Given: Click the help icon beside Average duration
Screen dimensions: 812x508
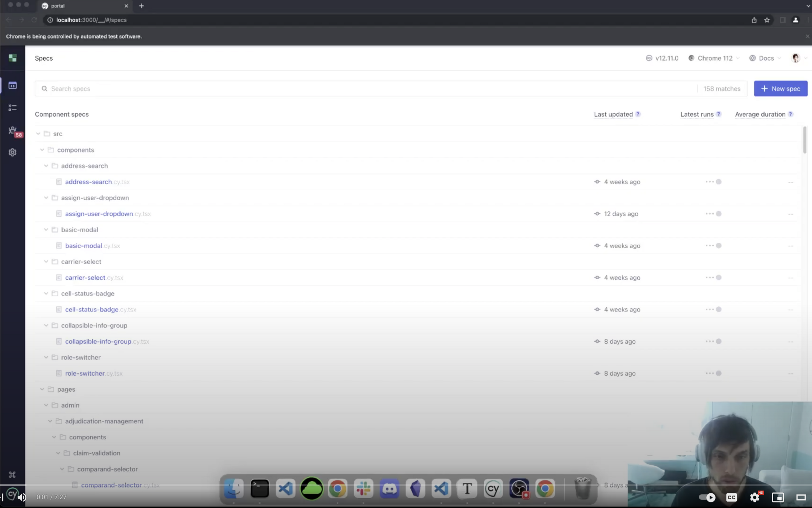Looking at the screenshot, I should coord(791,114).
